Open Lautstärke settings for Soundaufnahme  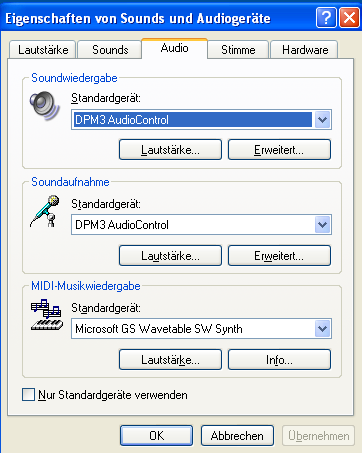coord(170,256)
